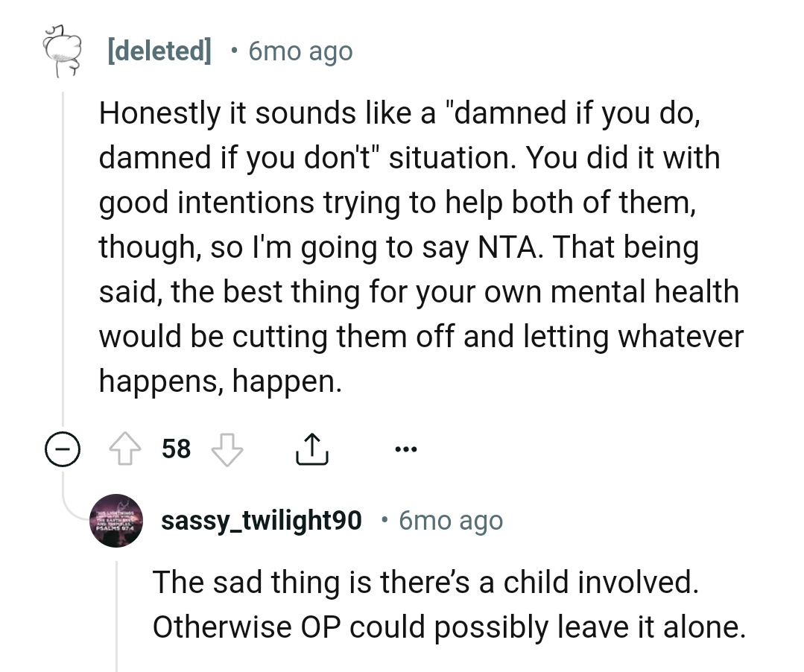Open the [deleted] username link
804x672 pixels.
pyautogui.click(x=159, y=51)
